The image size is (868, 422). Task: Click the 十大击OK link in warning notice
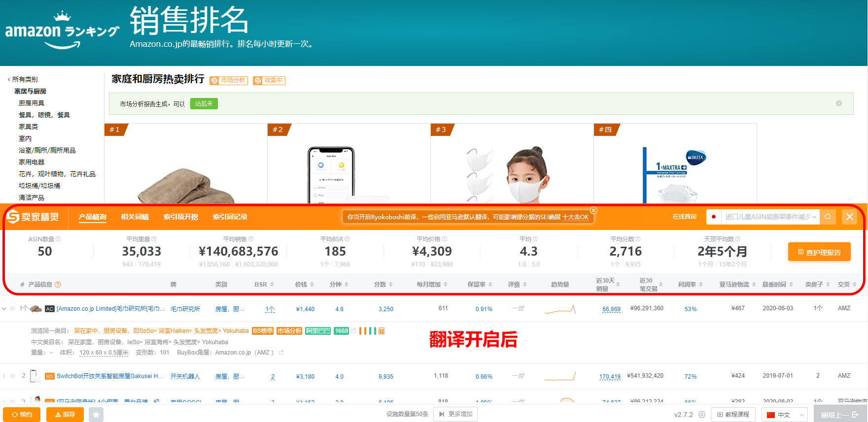tap(576, 217)
